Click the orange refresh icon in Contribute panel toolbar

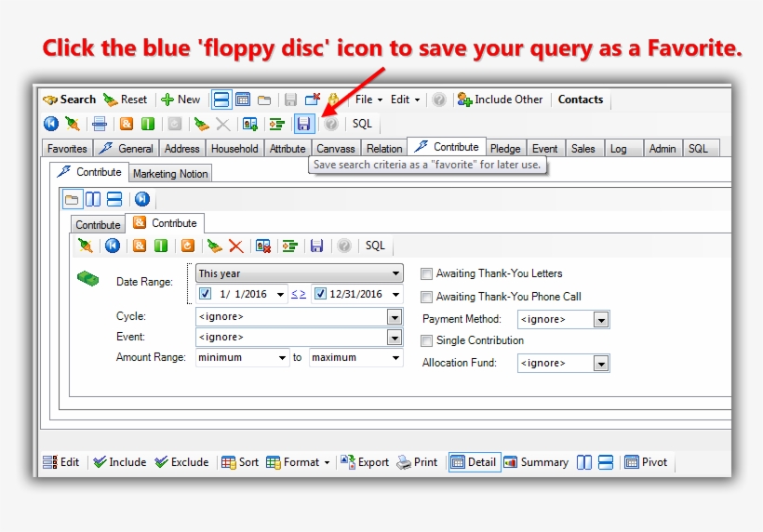coord(188,246)
